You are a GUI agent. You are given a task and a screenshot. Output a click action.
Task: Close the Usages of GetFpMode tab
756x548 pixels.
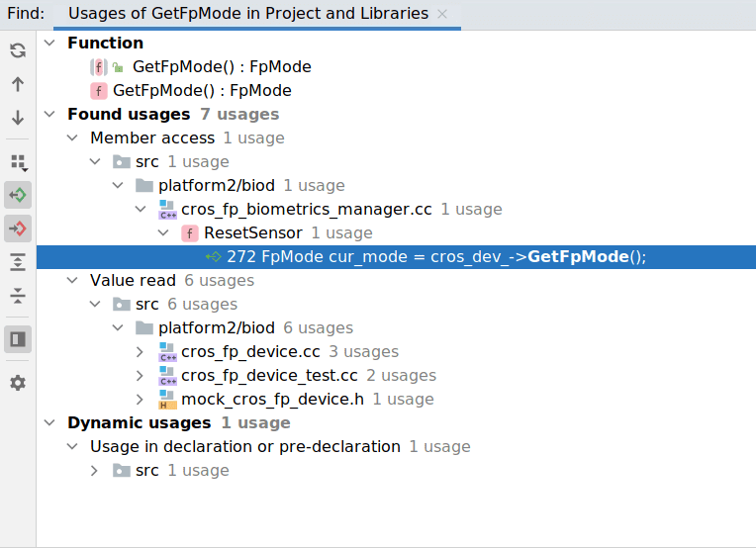(x=442, y=14)
